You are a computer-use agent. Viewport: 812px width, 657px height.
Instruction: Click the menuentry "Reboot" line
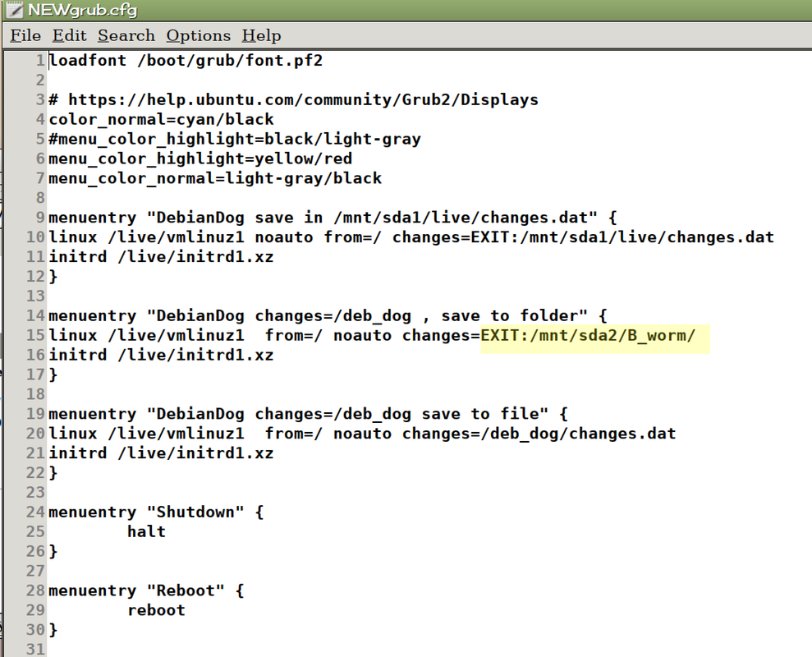click(146, 590)
